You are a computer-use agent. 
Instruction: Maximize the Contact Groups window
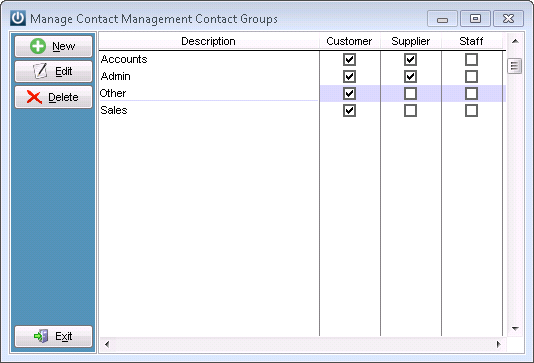click(475, 18)
